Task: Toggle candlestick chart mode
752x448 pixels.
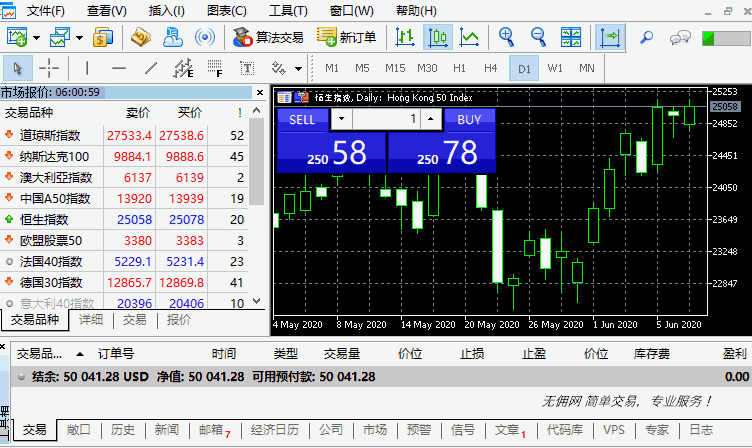Action: [438, 38]
